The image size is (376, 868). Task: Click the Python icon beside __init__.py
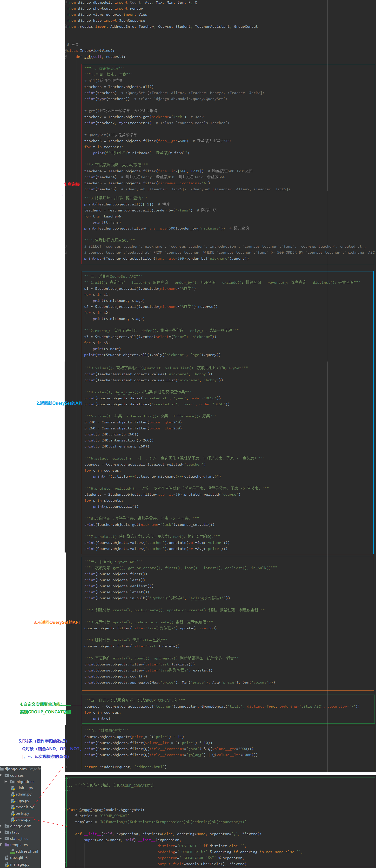point(13,788)
